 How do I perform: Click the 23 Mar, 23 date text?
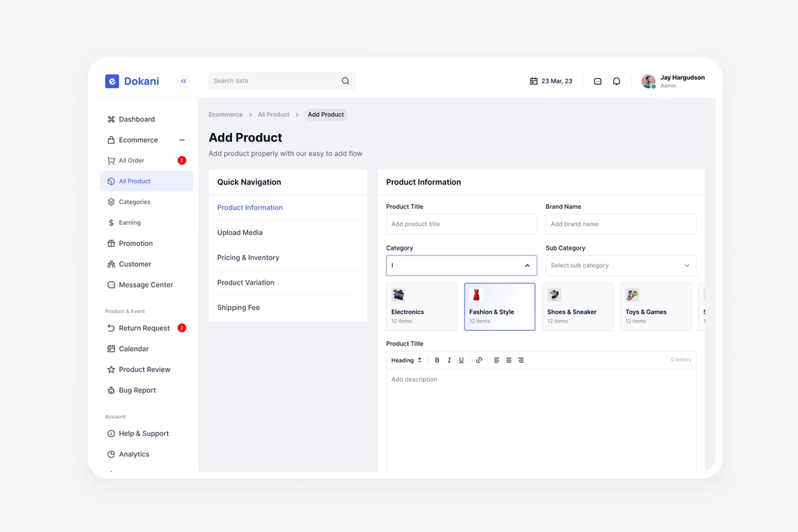coord(557,81)
